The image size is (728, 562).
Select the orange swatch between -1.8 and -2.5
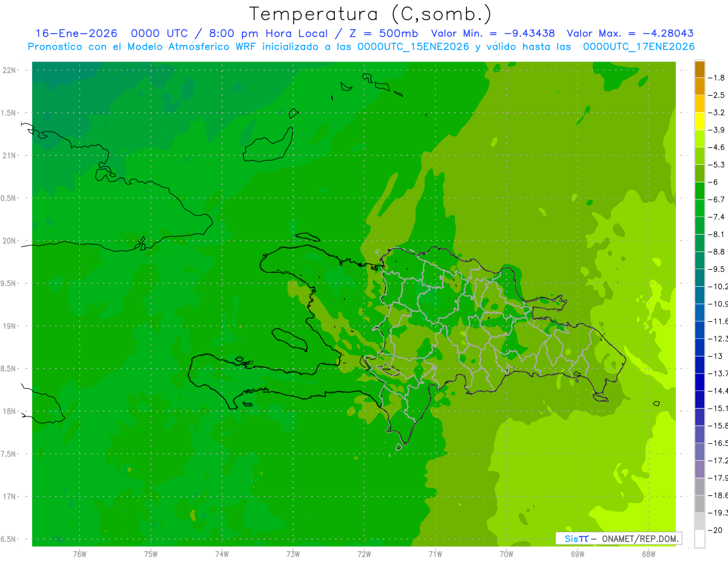[x=699, y=86]
